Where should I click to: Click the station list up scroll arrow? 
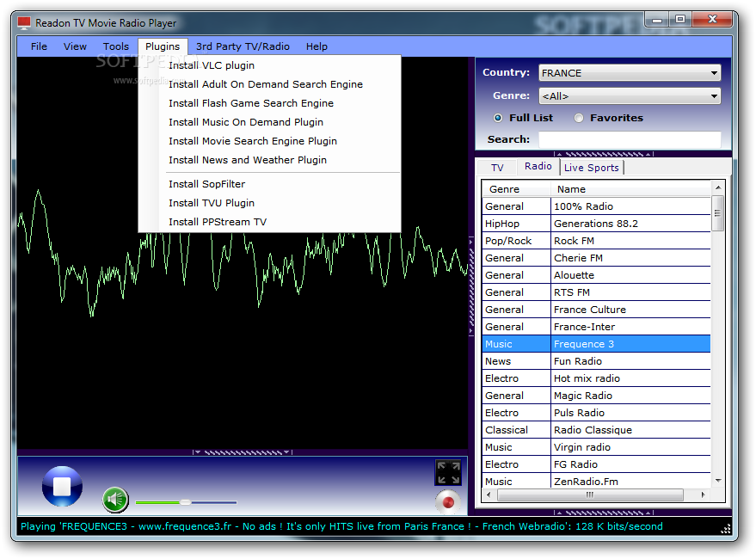click(718, 187)
